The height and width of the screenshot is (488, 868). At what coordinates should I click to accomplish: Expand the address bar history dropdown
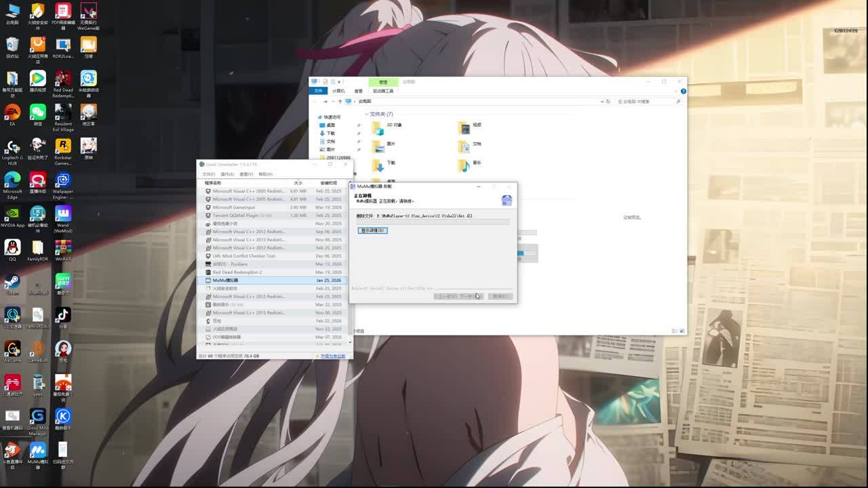pyautogui.click(x=601, y=102)
